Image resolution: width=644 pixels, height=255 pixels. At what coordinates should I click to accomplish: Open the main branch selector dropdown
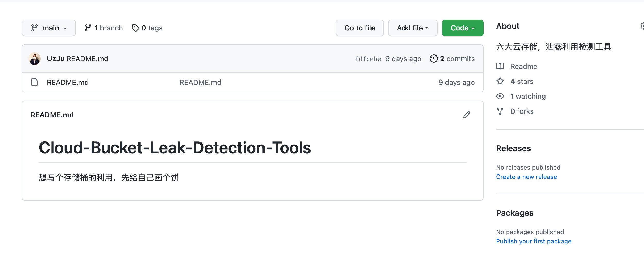pyautogui.click(x=49, y=28)
